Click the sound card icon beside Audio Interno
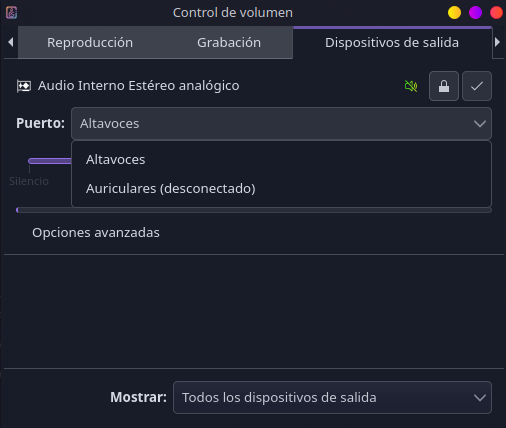This screenshot has width=506, height=428. pyautogui.click(x=24, y=86)
